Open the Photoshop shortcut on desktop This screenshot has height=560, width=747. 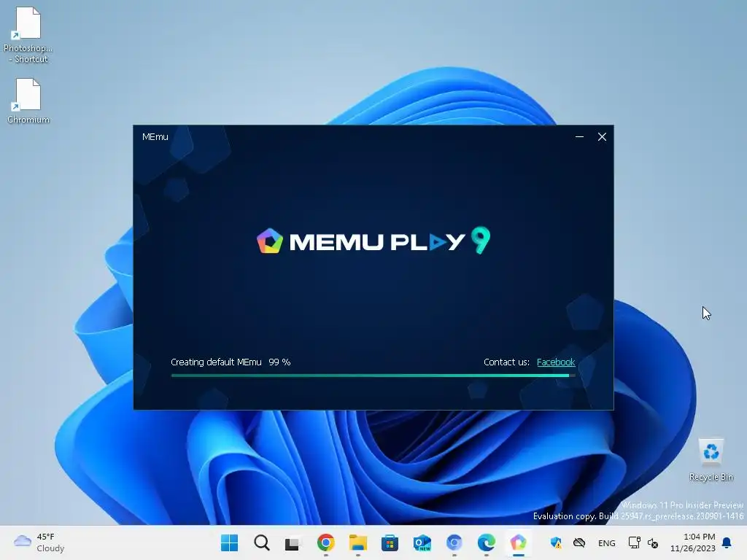pos(28,35)
